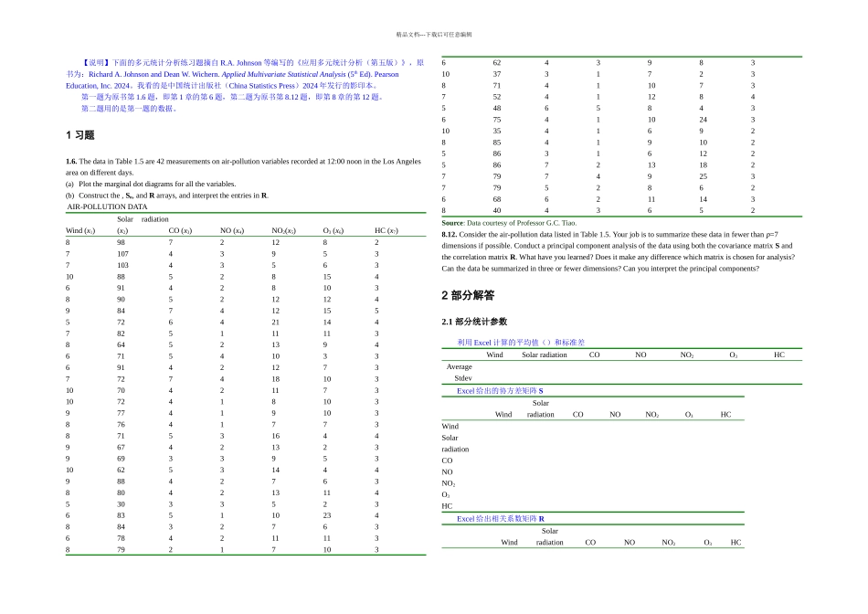Click the 'CO (x3)' column header in data table
868x614 pixels.
tap(181, 231)
